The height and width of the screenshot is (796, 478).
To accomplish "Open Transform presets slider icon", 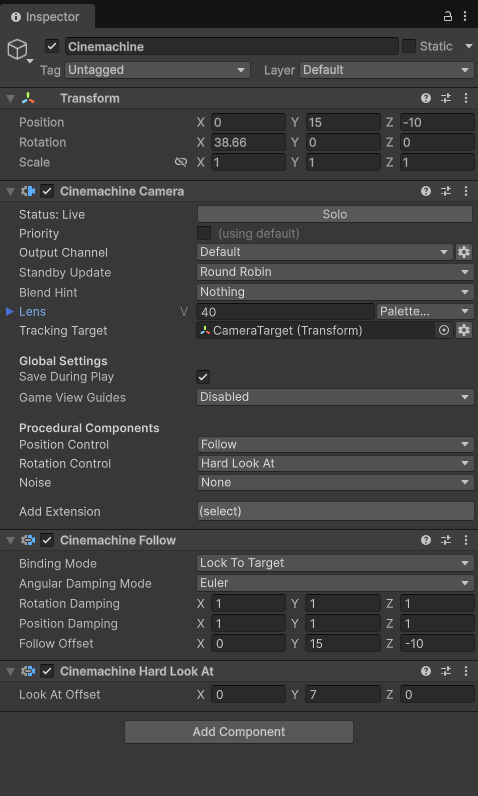I will coord(446,98).
